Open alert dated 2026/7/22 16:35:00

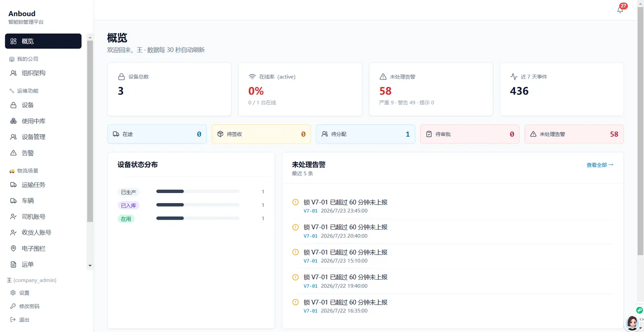[x=453, y=306]
